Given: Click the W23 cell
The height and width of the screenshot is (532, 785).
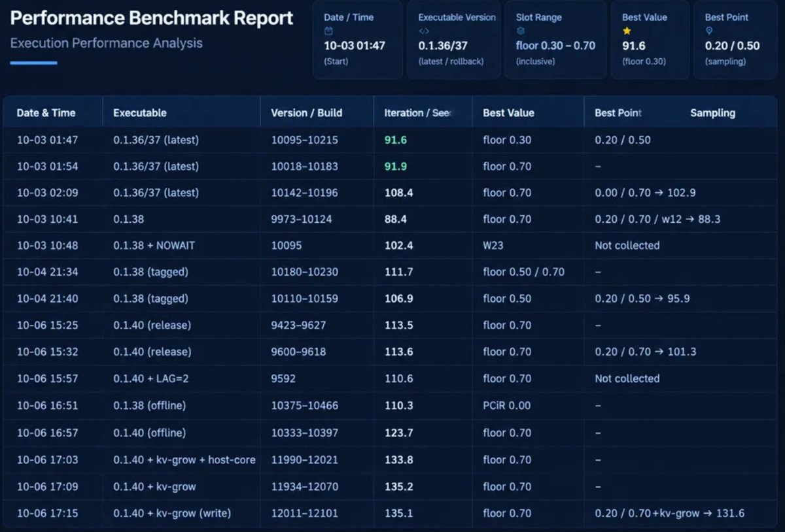Looking at the screenshot, I should coord(493,246).
